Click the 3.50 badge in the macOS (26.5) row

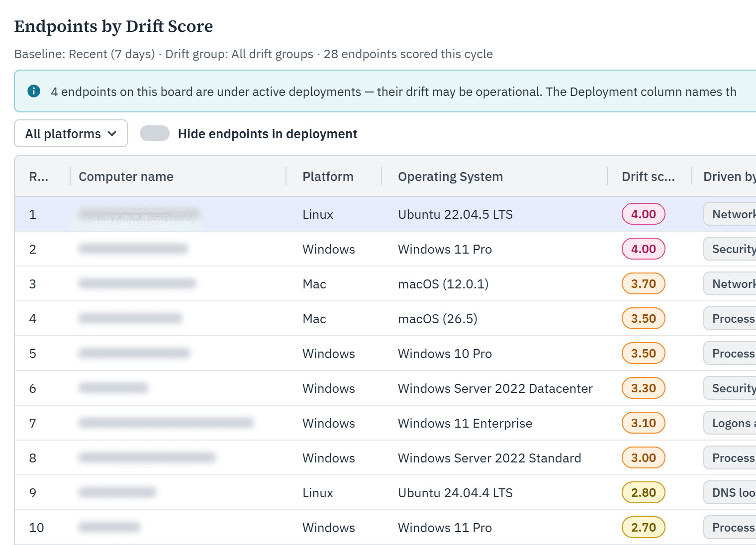click(644, 318)
